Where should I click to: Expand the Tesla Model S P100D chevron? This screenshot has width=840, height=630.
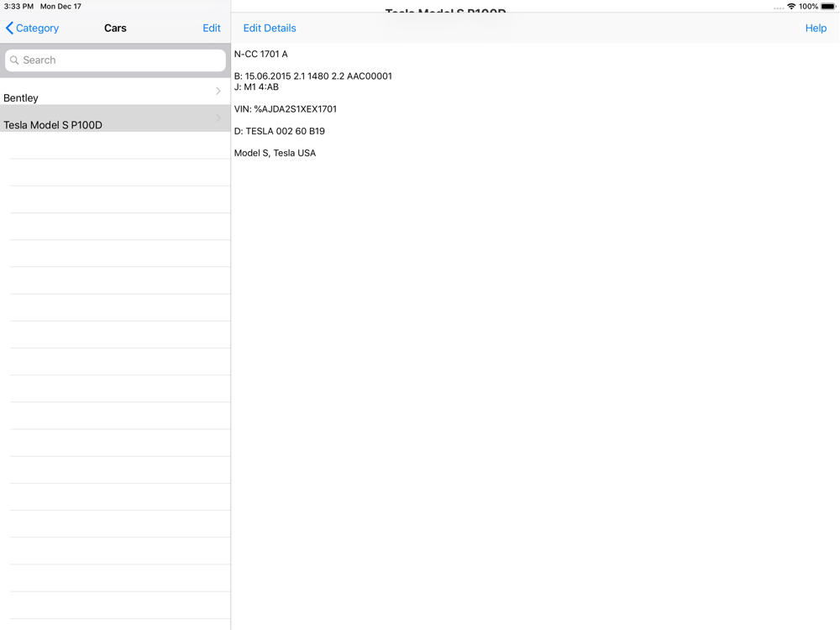coord(218,118)
